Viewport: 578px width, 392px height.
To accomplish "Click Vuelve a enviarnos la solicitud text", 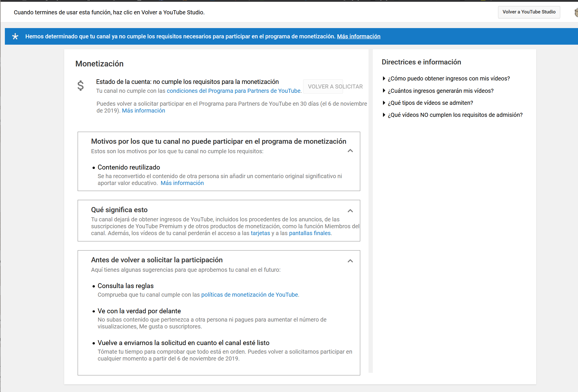I will coord(183,343).
